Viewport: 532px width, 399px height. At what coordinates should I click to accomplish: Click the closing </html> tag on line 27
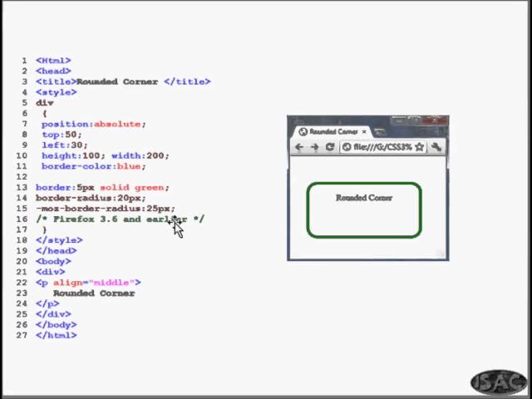point(57,335)
